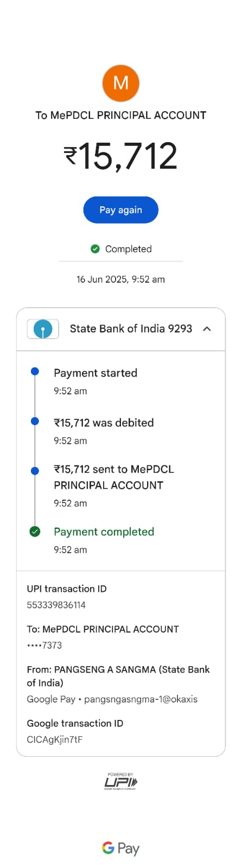The width and height of the screenshot is (242, 868).
Task: Tap the To MePDCL PRINCIPAL ACCOUNT title
Action: click(120, 115)
